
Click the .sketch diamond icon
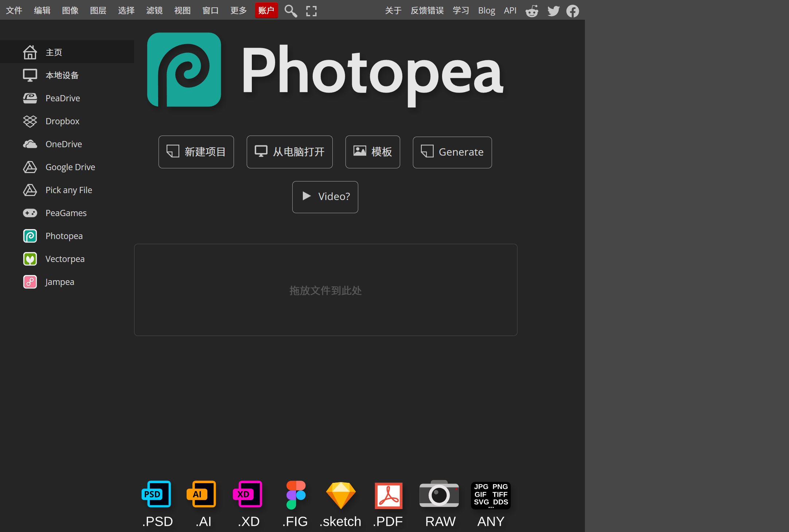point(340,495)
